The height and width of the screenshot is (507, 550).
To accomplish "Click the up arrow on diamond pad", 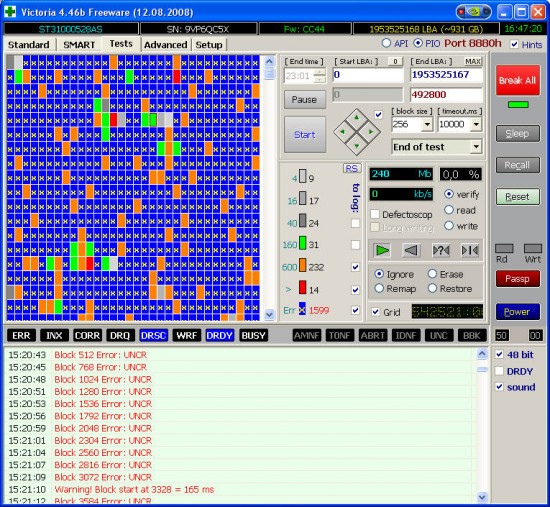I will pyautogui.click(x=357, y=118).
